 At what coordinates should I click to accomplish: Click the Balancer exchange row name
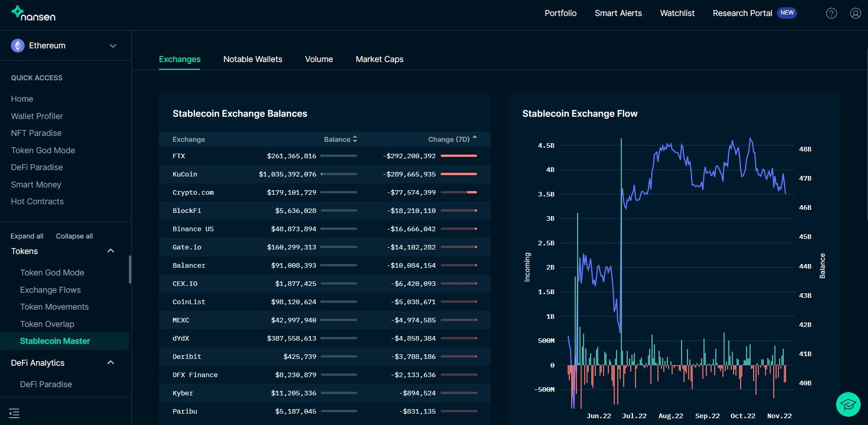coord(189,265)
